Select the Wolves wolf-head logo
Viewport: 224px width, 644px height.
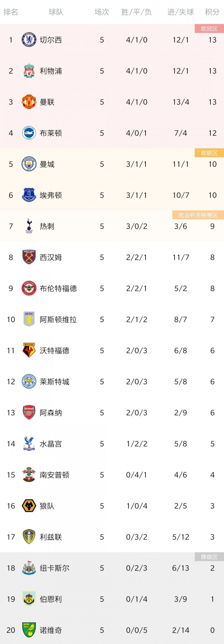(x=29, y=506)
